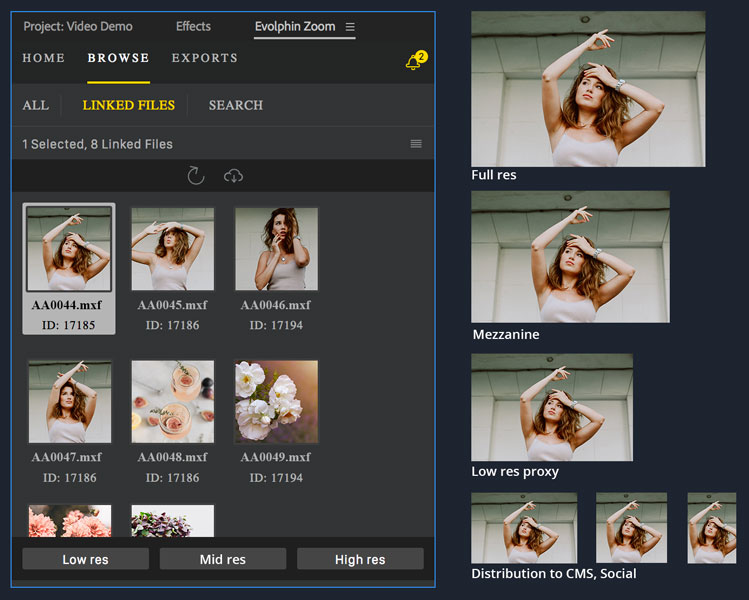
Task: Switch to the Project: Video Demo tab
Action: click(x=78, y=26)
